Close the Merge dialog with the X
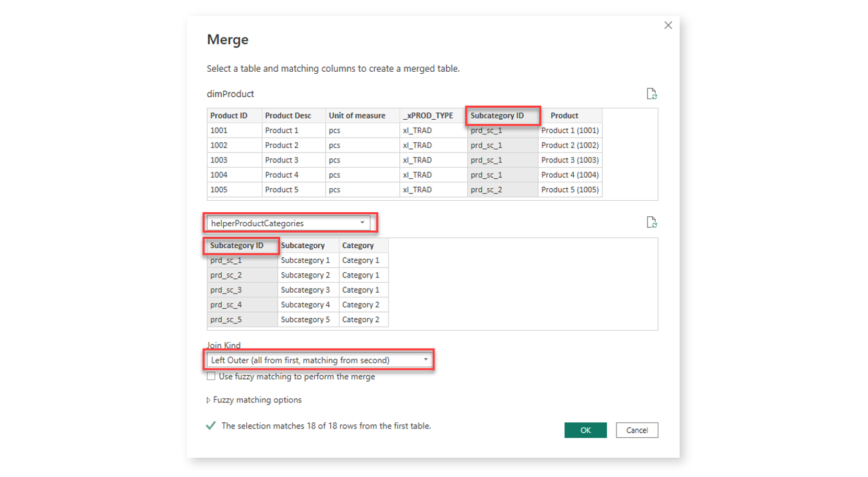Screen dimensions: 868x477 [x=668, y=25]
